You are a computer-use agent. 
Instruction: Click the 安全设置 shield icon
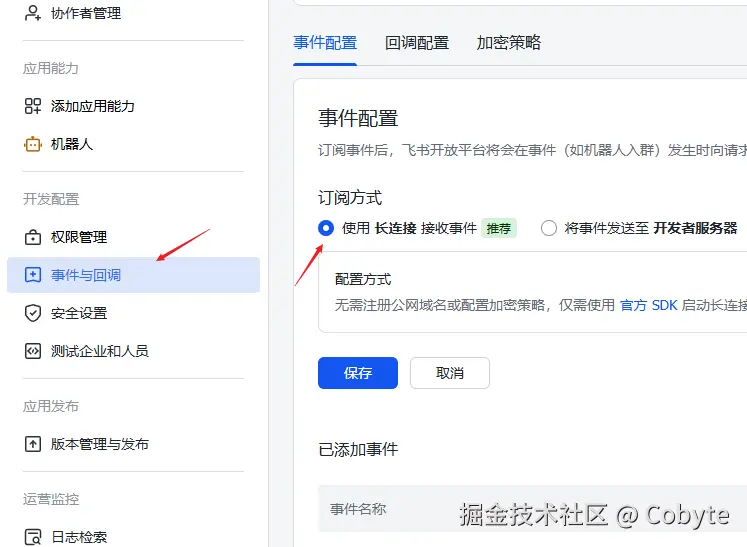click(x=32, y=313)
